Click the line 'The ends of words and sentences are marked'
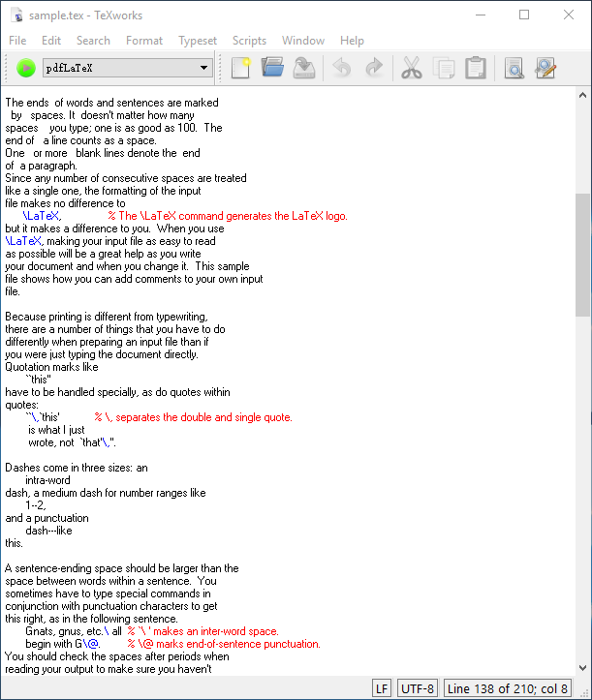 point(111,103)
